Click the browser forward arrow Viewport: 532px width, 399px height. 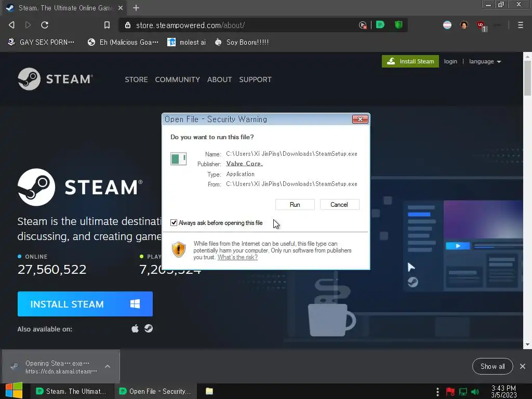click(x=28, y=25)
